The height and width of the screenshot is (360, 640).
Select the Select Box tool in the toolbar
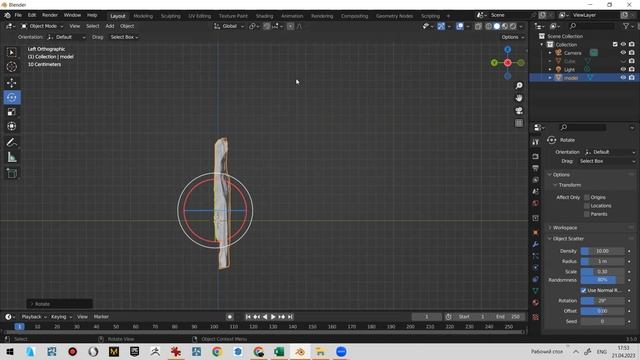[x=11, y=52]
